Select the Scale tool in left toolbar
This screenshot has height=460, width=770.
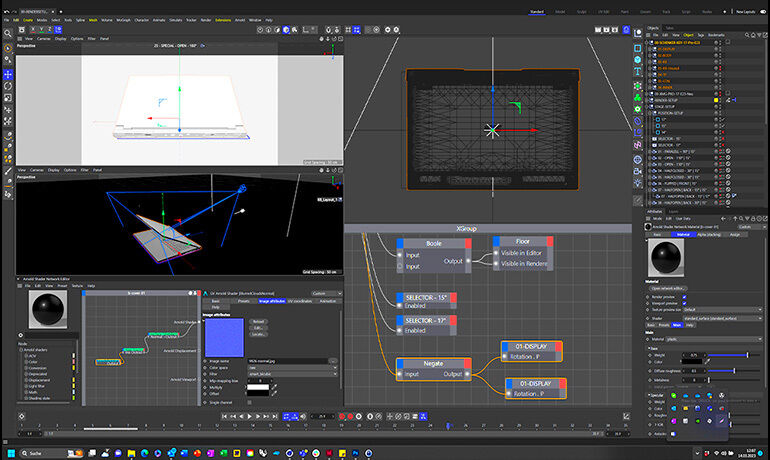(x=8, y=100)
